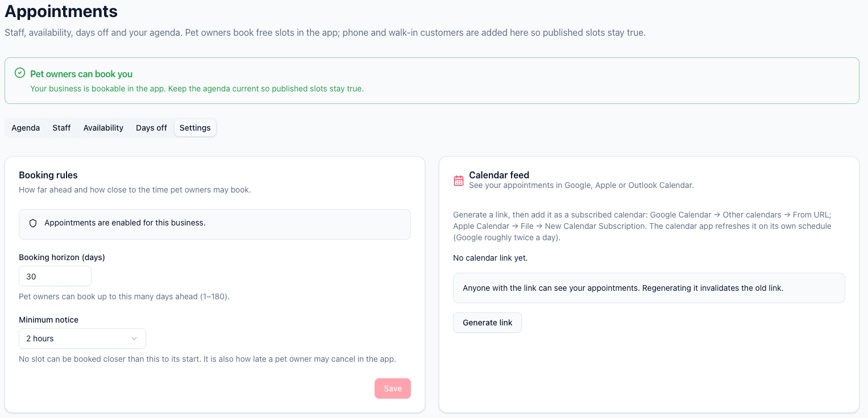
Task: Click the Appointments page heading
Action: [x=61, y=11]
